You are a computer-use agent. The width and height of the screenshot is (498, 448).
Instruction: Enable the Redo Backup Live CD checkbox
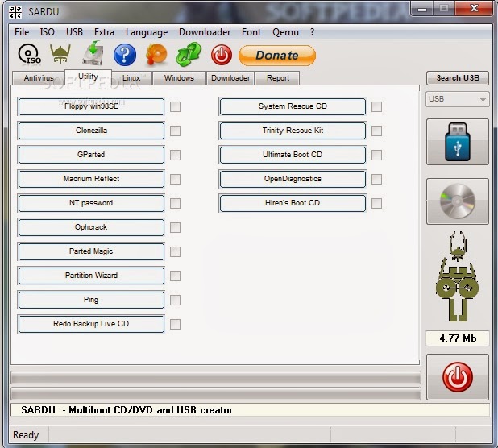(176, 324)
